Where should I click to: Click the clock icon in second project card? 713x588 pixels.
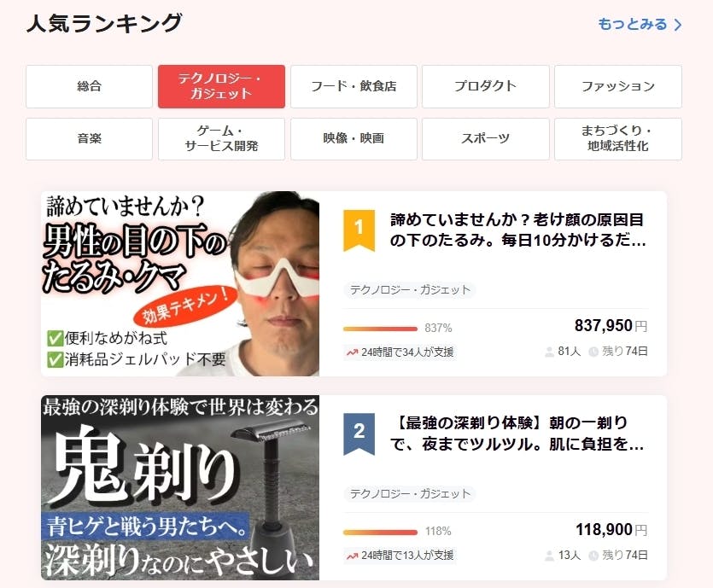click(x=593, y=556)
